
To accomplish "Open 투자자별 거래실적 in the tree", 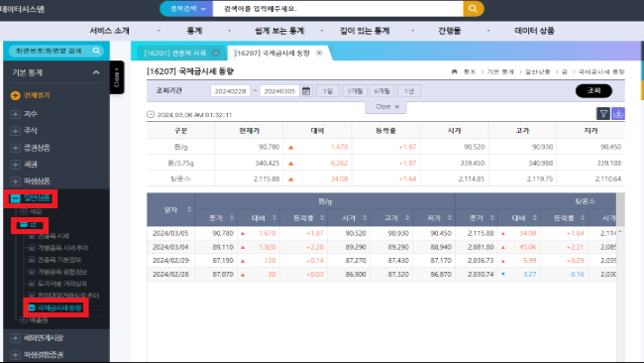I will tap(62, 284).
